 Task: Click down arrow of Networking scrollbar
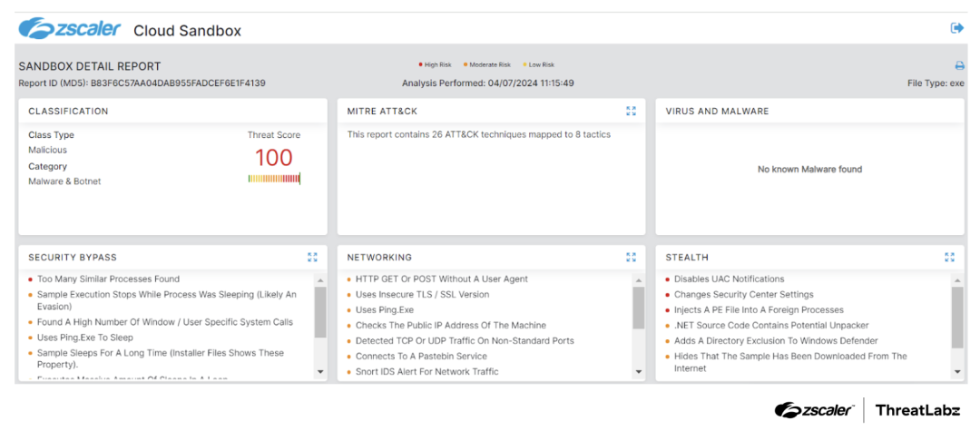click(639, 372)
